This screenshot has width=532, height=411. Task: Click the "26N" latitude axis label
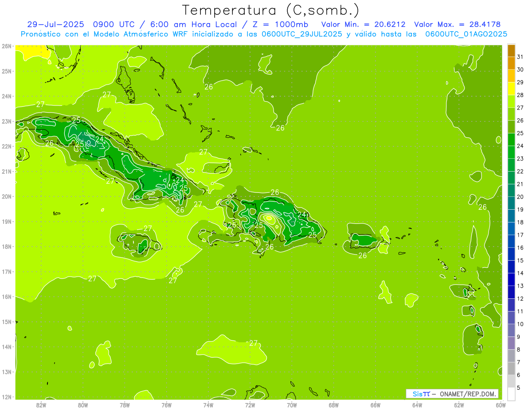point(6,46)
